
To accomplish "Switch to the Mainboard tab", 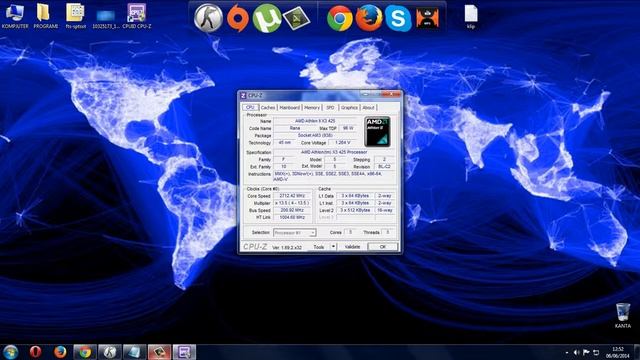I will pos(289,107).
